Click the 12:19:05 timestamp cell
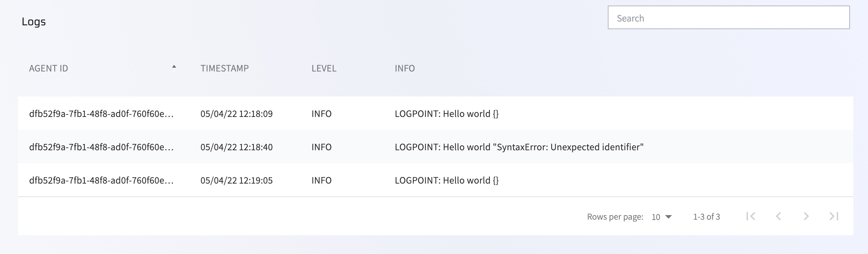Viewport: 868px width, 254px height. 236,180
